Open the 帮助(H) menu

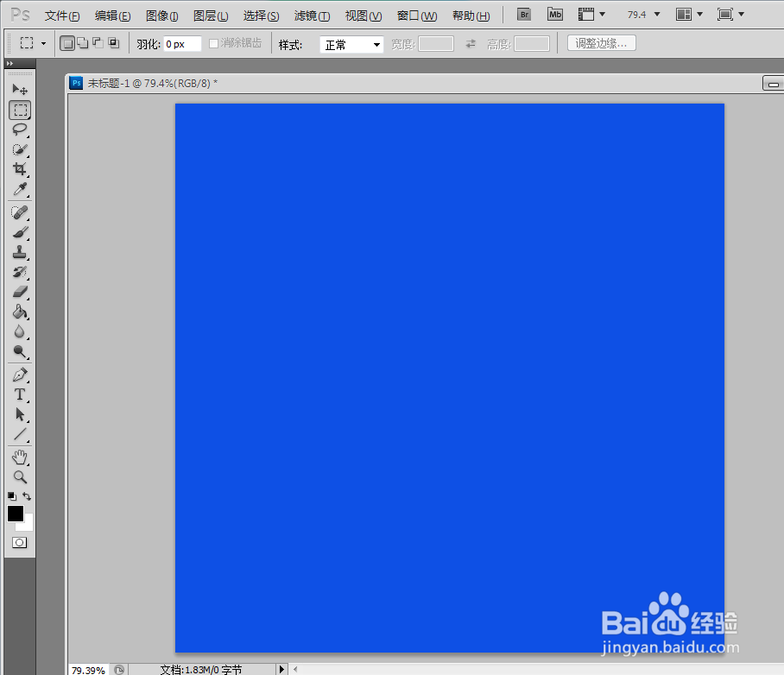click(471, 16)
